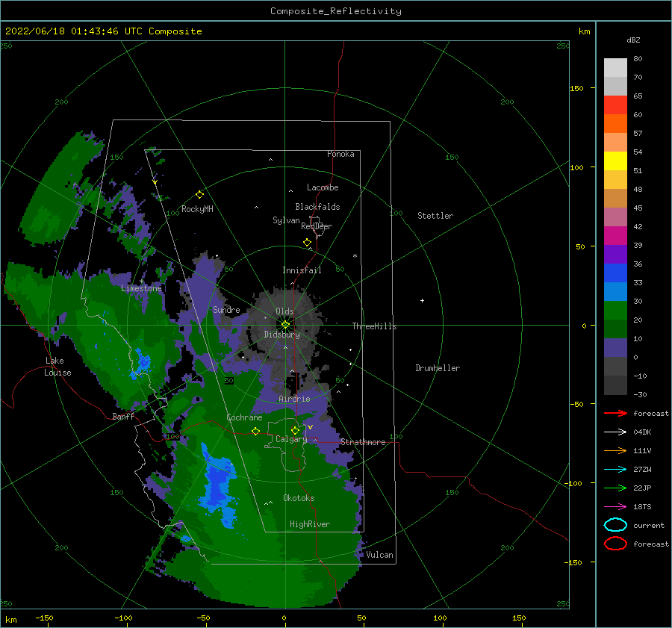Screen dimensions: 672x628
Task: Click the Limestone label
Action: click(141, 288)
